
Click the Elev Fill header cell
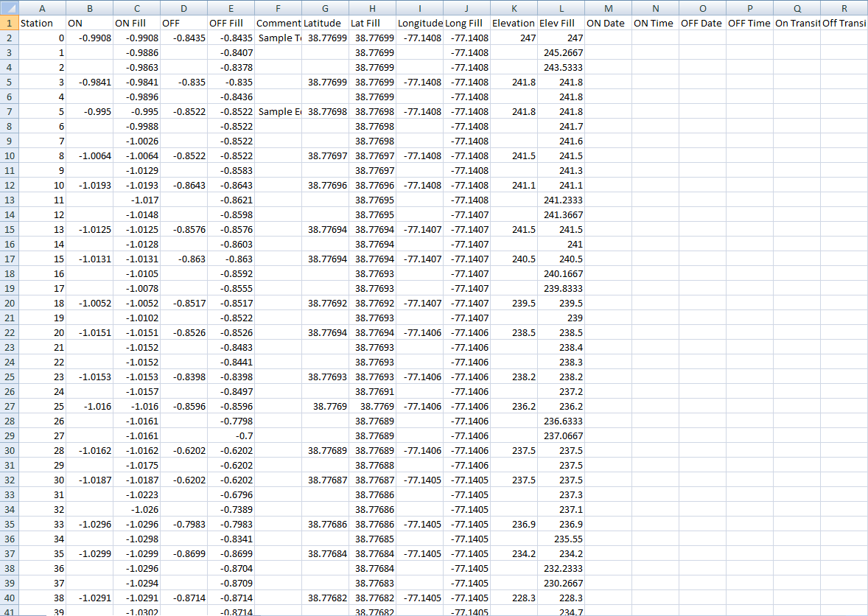[x=561, y=23]
